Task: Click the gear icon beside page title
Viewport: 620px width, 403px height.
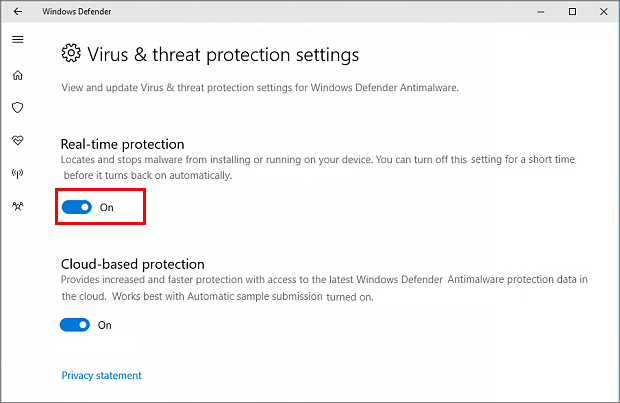Action: click(71, 53)
